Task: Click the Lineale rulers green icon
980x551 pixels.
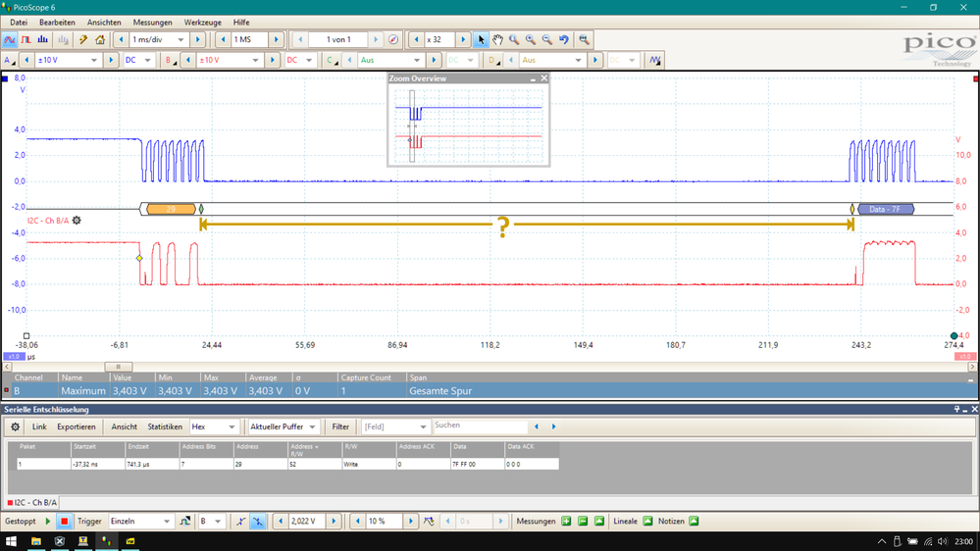Action: [x=647, y=521]
